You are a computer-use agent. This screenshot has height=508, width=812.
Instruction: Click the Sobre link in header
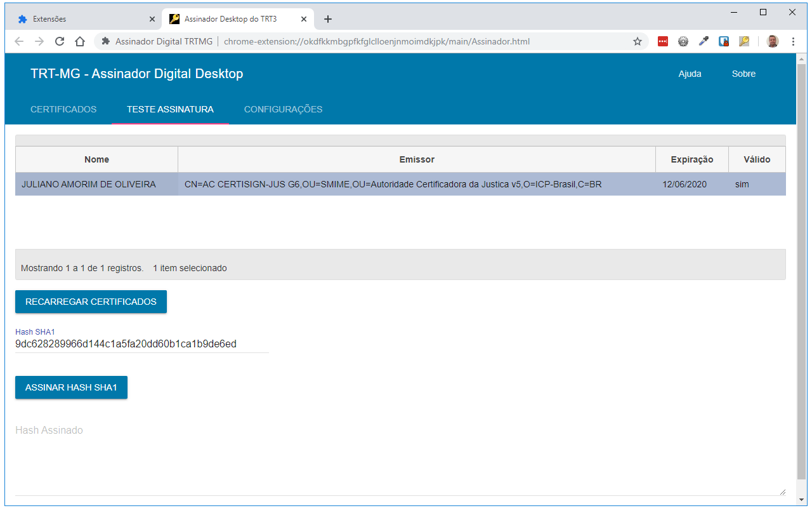[x=743, y=74]
